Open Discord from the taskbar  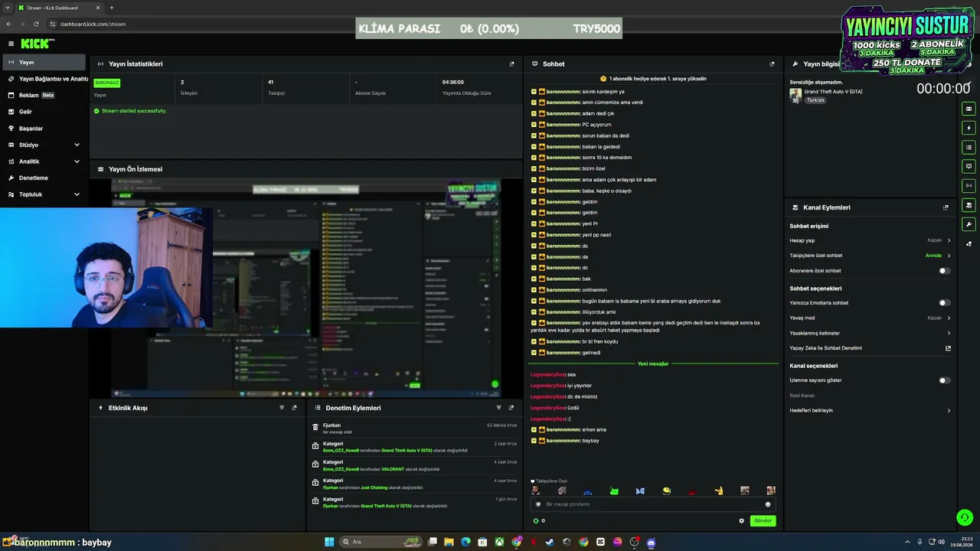pyautogui.click(x=651, y=542)
